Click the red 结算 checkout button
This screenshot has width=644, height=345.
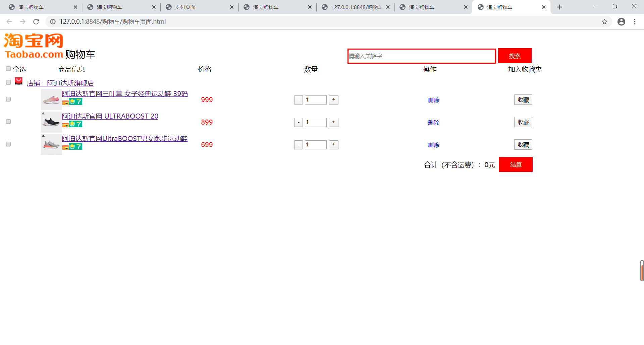coord(516,164)
